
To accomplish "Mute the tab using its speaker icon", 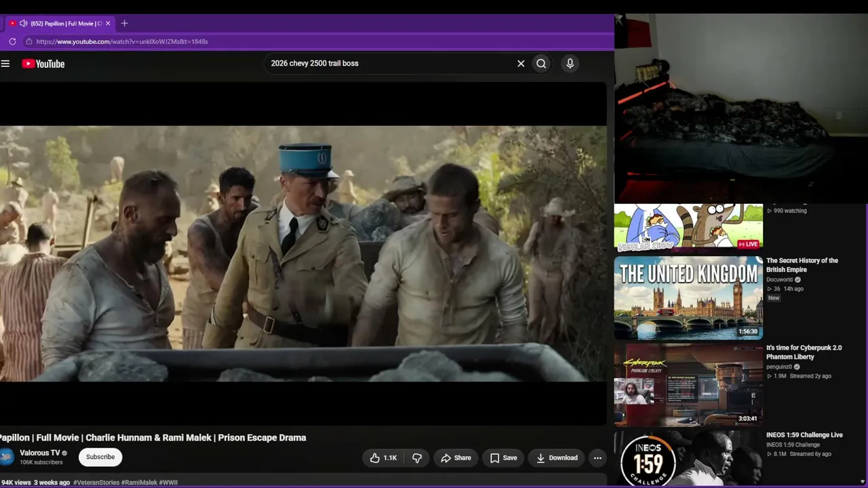I will (24, 23).
